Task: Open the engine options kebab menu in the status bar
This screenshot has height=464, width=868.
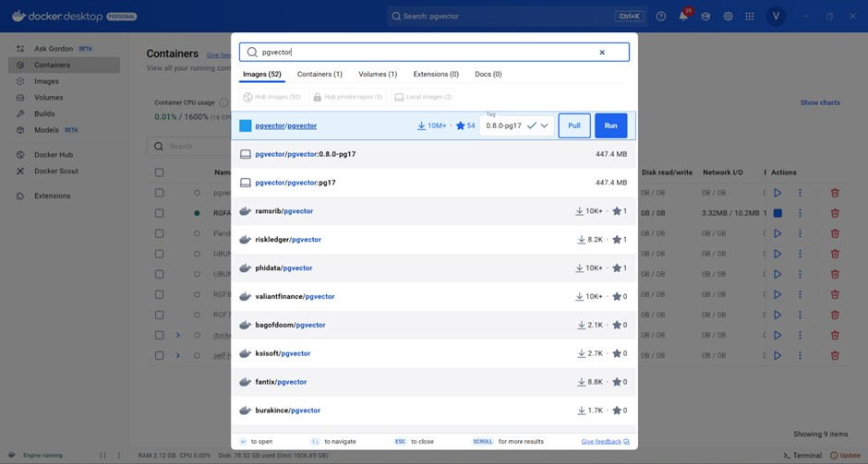Action: click(119, 455)
